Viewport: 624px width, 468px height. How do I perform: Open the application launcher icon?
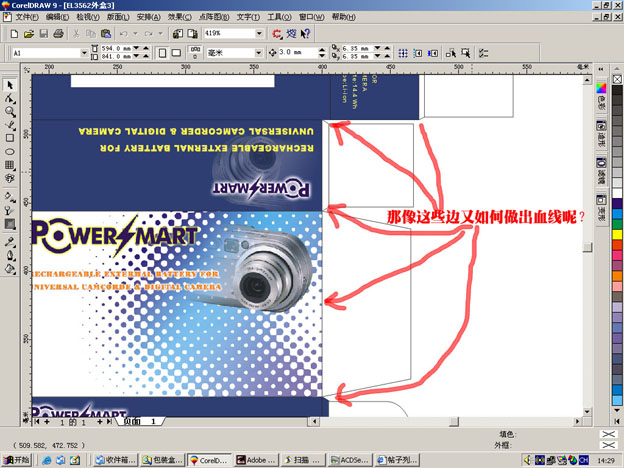coord(277,34)
